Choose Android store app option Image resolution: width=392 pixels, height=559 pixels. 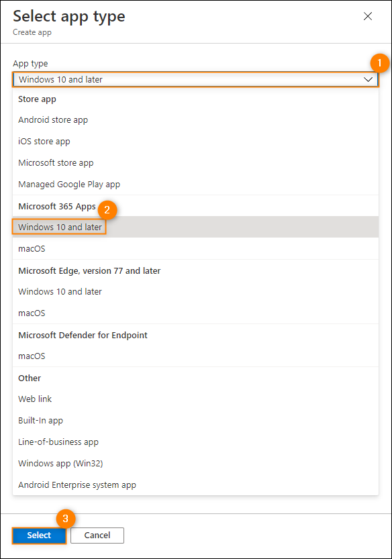pos(195,119)
